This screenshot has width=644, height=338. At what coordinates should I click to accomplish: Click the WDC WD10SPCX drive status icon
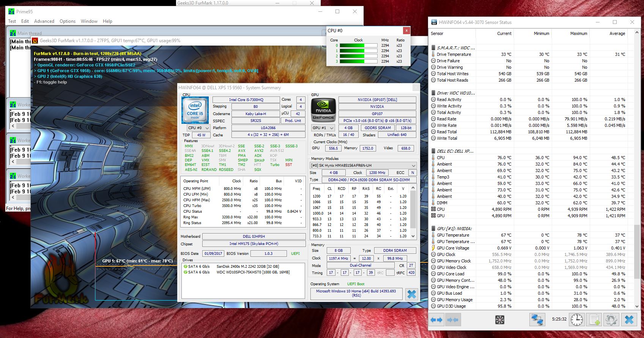pos(186,272)
